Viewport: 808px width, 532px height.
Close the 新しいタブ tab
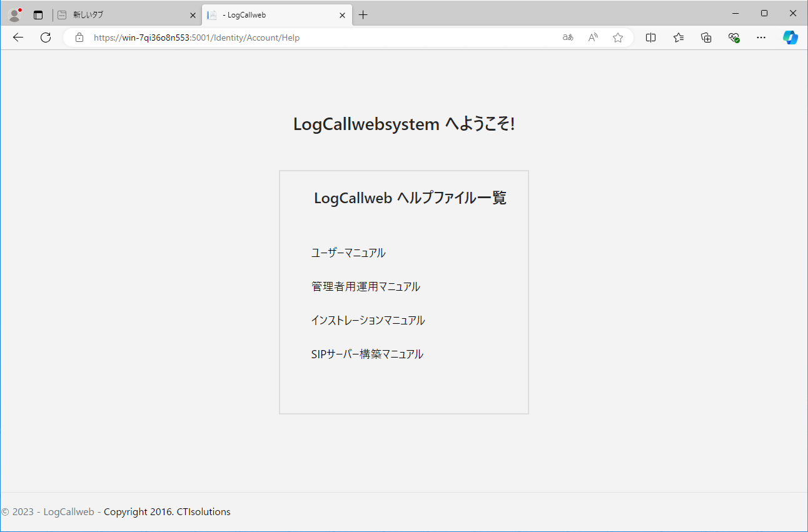click(x=193, y=15)
